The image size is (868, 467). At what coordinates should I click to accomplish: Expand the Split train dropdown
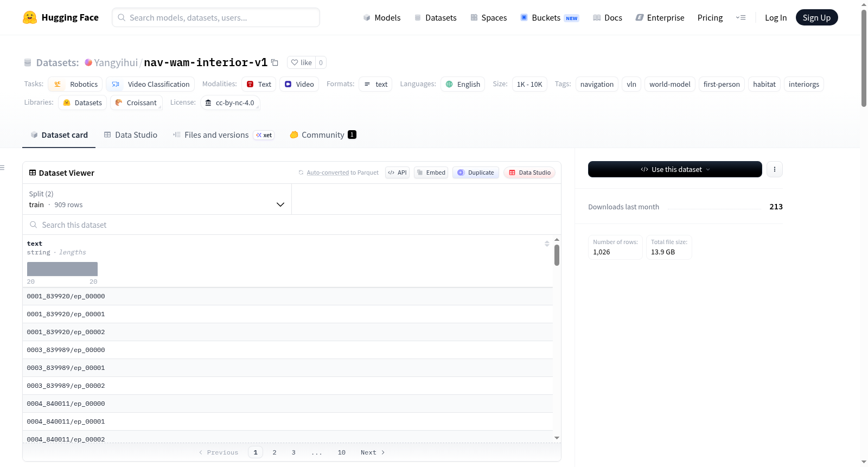(x=157, y=199)
